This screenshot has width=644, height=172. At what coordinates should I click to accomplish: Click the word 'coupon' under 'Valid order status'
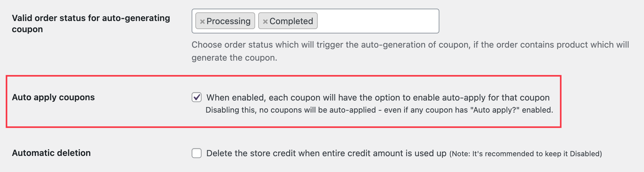click(x=27, y=29)
